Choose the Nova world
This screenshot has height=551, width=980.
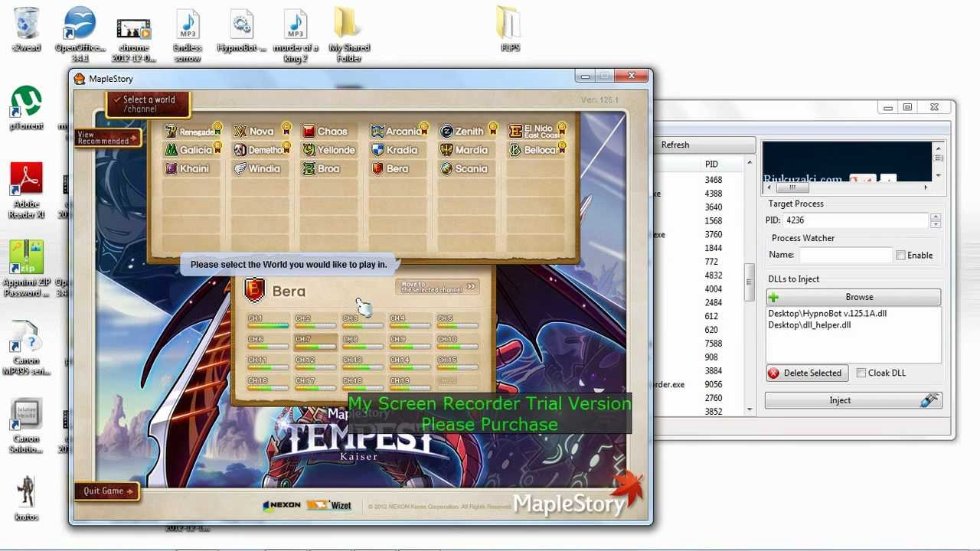coord(262,131)
